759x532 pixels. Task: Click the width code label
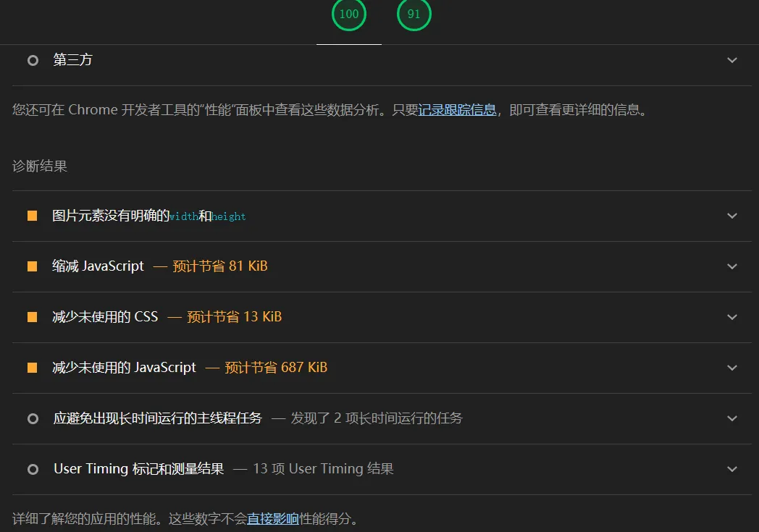click(184, 216)
